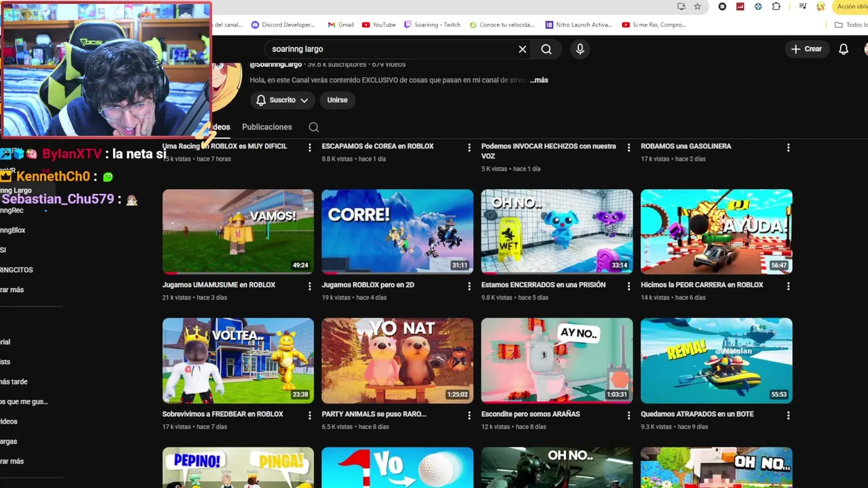Open the media control music-note icon

803,6
